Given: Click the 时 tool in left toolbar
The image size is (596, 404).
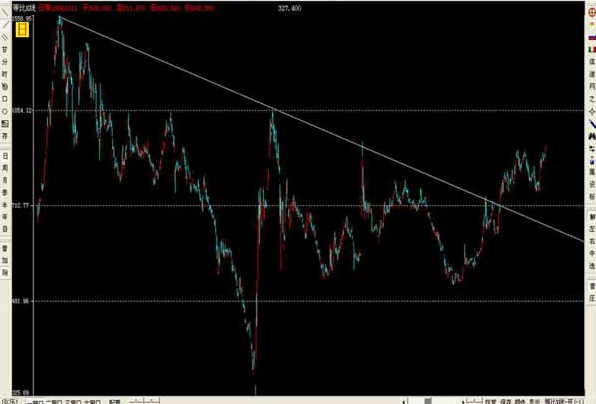Looking at the screenshot, I should (5, 74).
